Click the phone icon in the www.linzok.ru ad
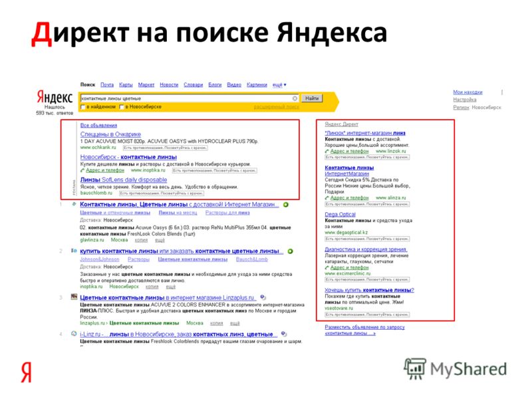Viewport: 532px width, 399px height. (x=327, y=152)
